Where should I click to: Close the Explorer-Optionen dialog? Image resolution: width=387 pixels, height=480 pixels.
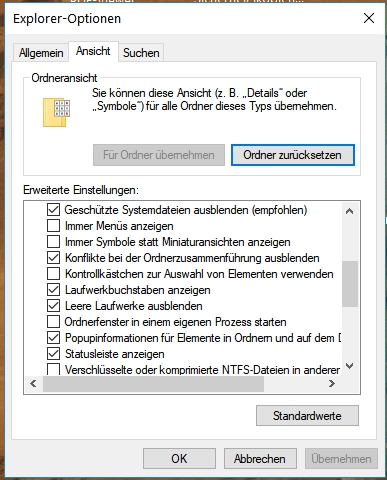[x=369, y=18]
